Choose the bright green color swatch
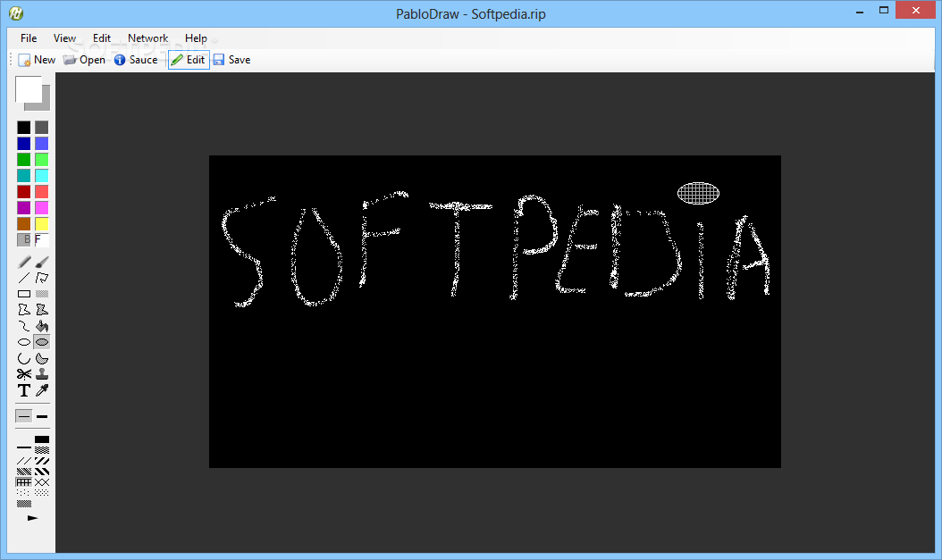This screenshot has width=942, height=560. click(41, 159)
